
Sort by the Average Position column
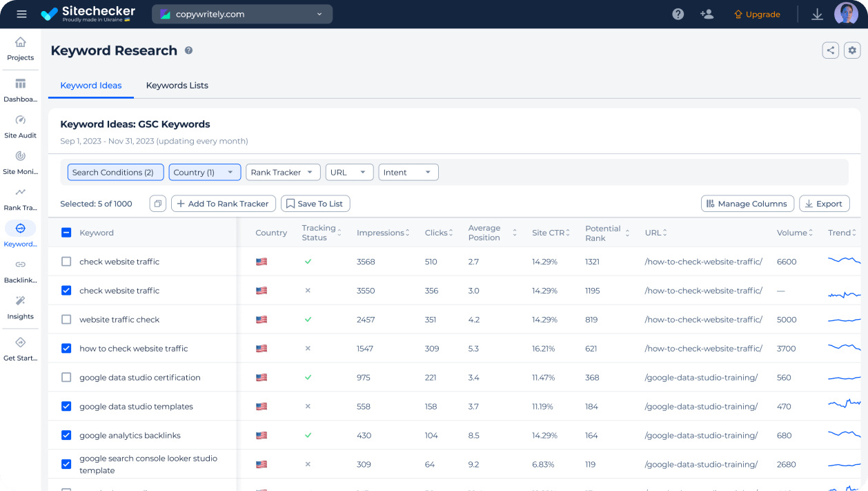tap(492, 233)
